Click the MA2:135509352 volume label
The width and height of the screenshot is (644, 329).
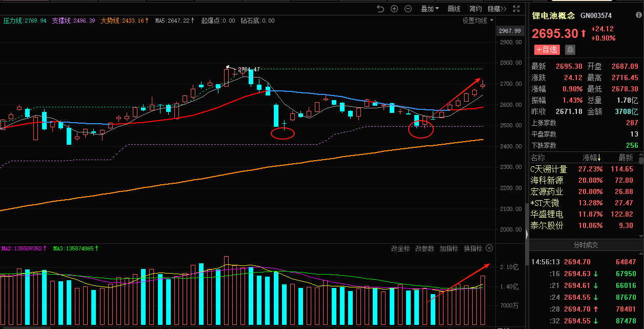(x=24, y=248)
